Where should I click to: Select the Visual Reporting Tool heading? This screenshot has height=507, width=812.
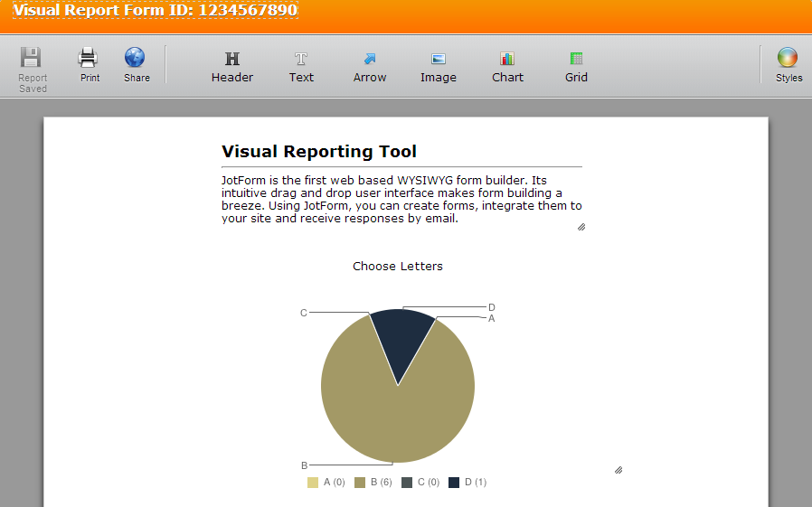pyautogui.click(x=319, y=152)
